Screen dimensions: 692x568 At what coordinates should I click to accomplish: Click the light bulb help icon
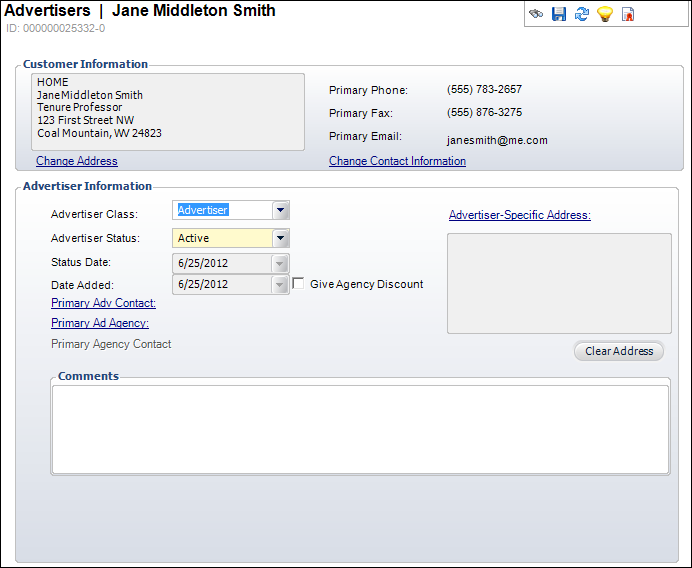tap(605, 14)
